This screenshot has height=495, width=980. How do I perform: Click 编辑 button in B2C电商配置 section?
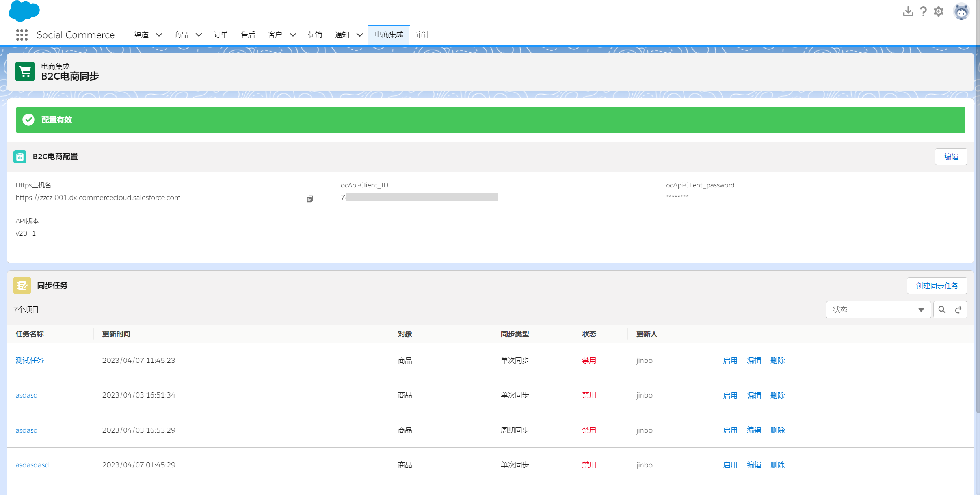coord(951,157)
